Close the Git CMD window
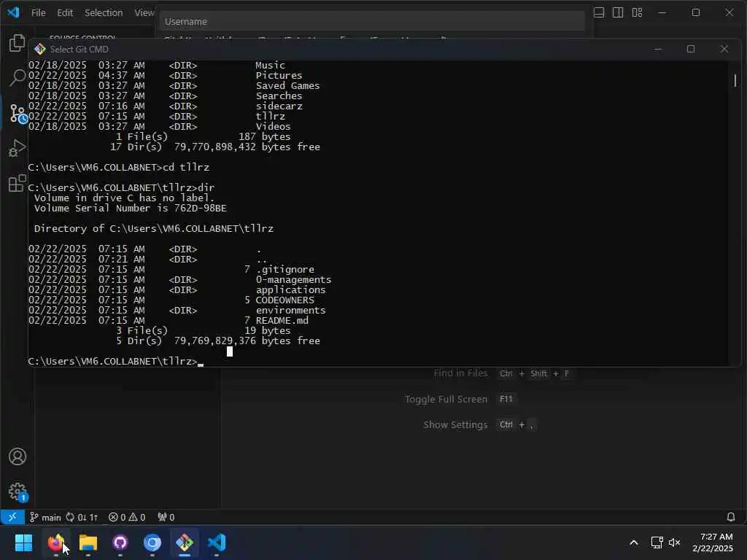 point(724,49)
